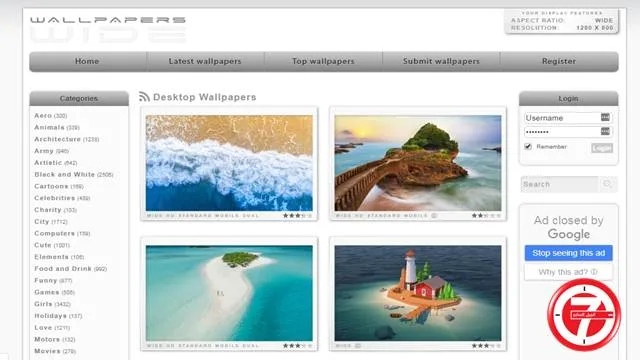Open the Cute category
The width and height of the screenshot is (640, 360).
52,245
